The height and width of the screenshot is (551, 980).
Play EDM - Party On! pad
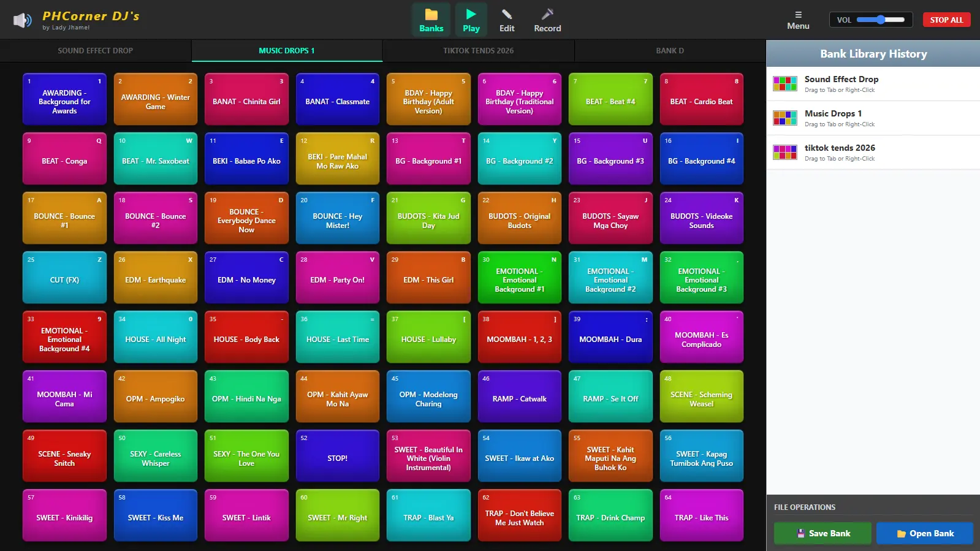pos(338,277)
